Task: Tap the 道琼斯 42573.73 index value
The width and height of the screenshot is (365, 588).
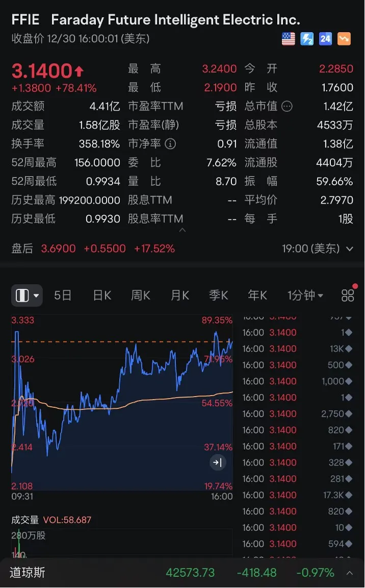Action: pyautogui.click(x=190, y=573)
